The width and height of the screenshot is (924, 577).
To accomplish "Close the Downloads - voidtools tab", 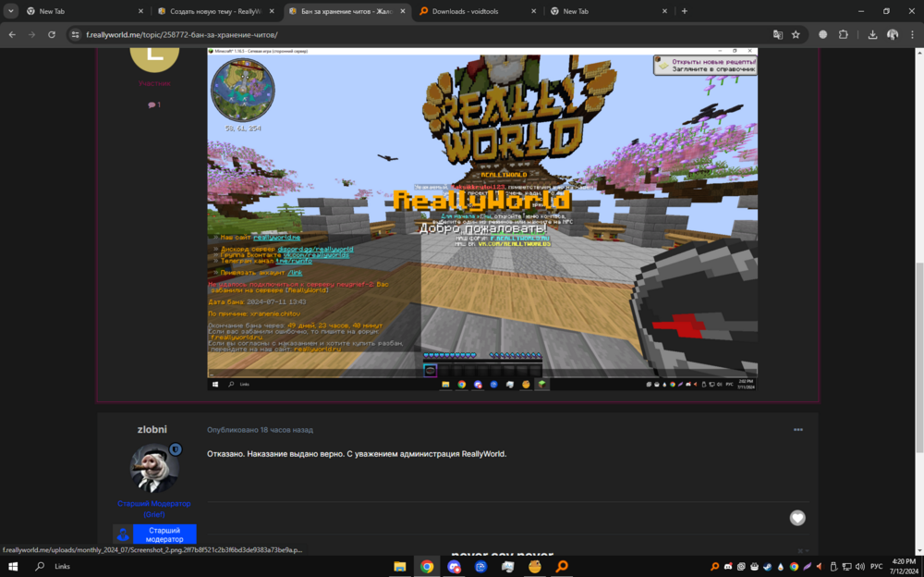I will tap(533, 11).
